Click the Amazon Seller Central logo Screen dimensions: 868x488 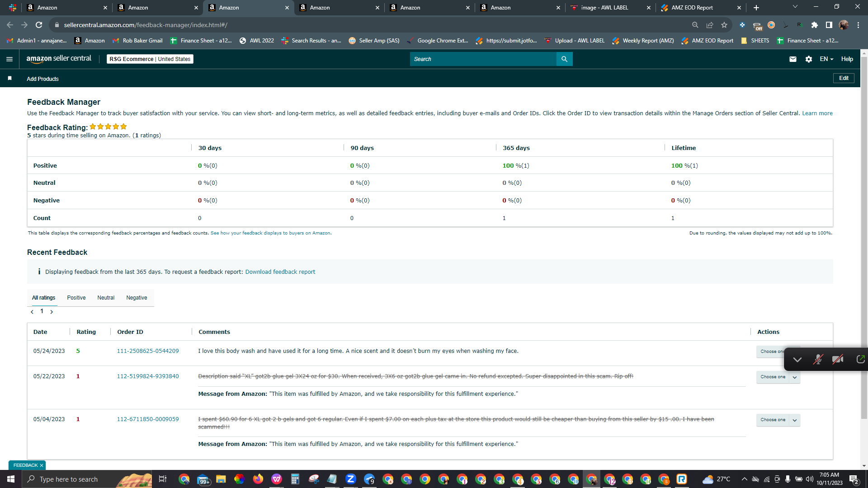coord(59,59)
